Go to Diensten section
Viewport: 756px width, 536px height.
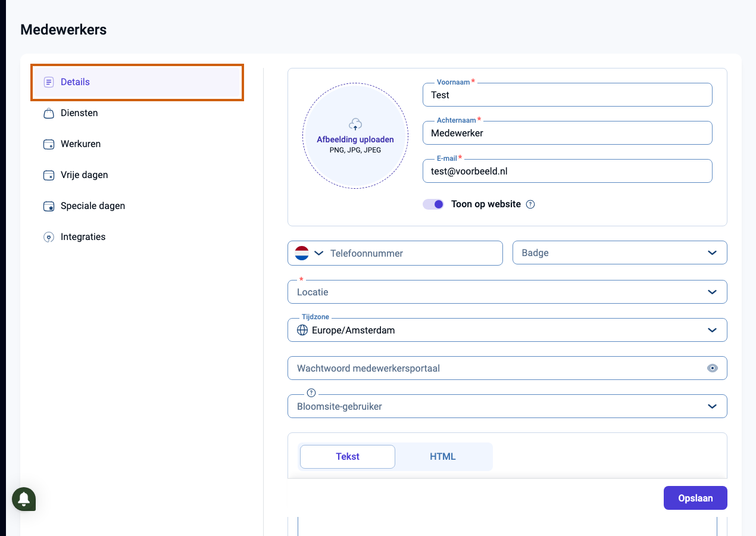pyautogui.click(x=137, y=113)
